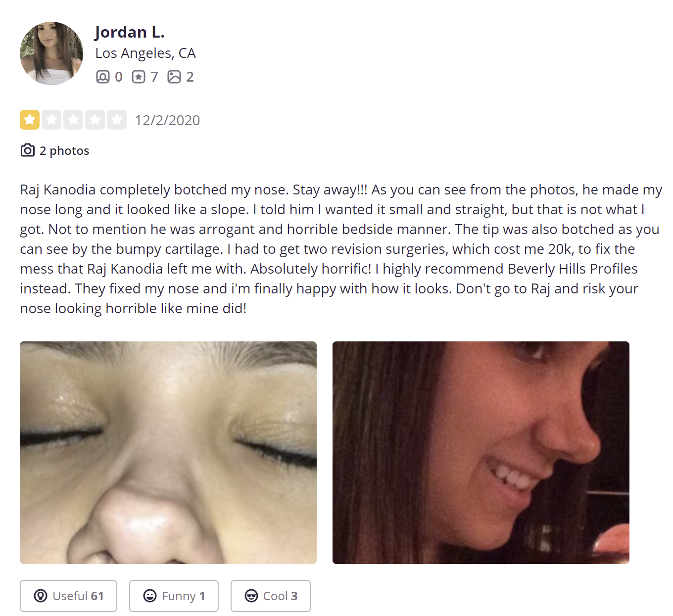673x616 pixels.
Task: Click the camera icon next to 2 photos
Action: click(28, 150)
